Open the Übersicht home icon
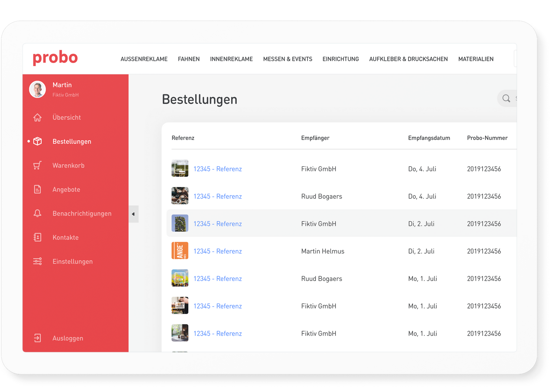 (x=38, y=117)
